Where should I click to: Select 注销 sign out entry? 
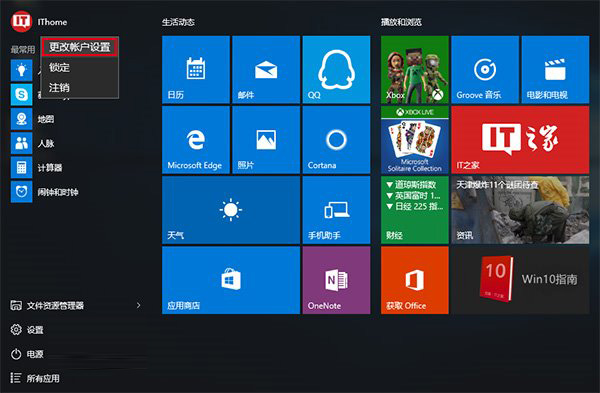[80, 88]
